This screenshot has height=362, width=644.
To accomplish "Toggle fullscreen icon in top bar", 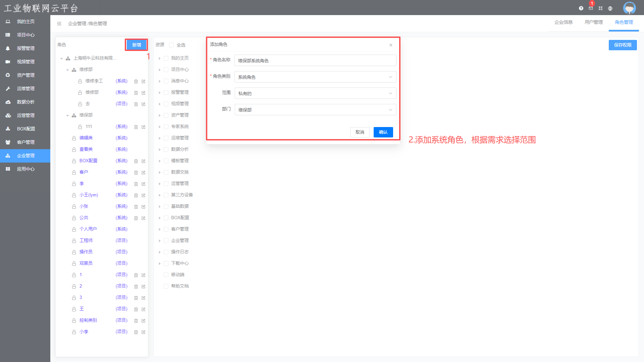I will 600,8.
